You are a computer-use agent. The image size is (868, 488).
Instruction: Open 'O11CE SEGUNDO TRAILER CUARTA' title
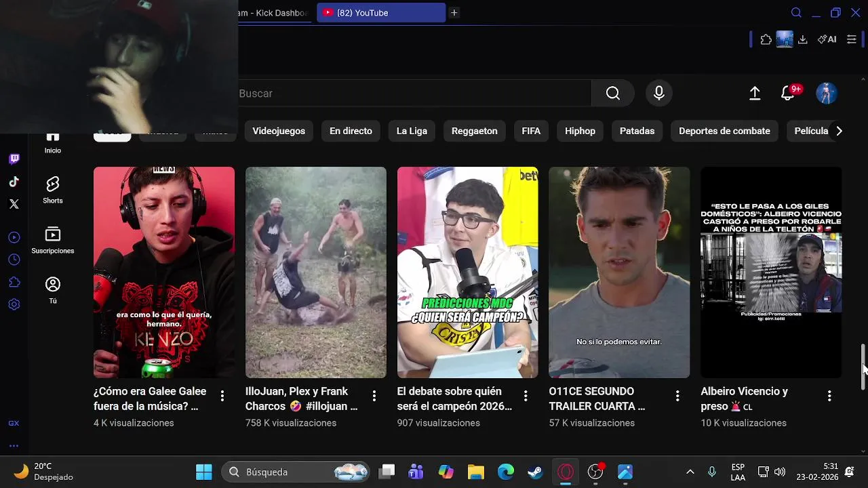pyautogui.click(x=597, y=399)
